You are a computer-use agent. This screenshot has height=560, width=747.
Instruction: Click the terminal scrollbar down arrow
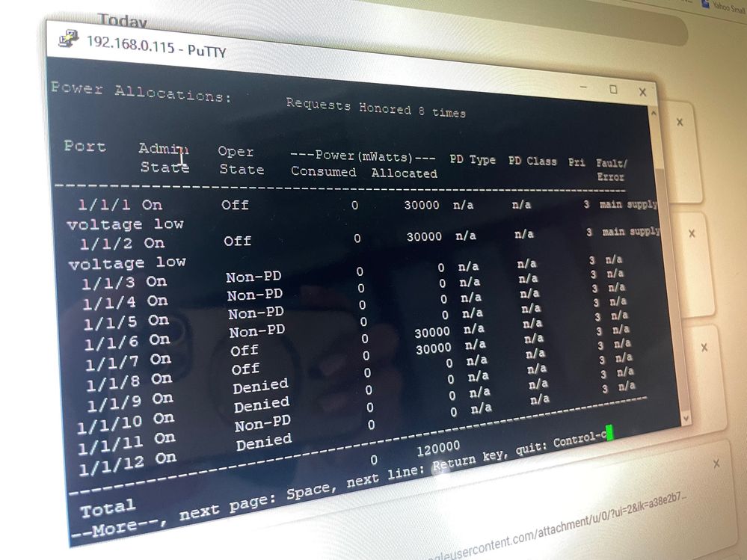[x=686, y=418]
